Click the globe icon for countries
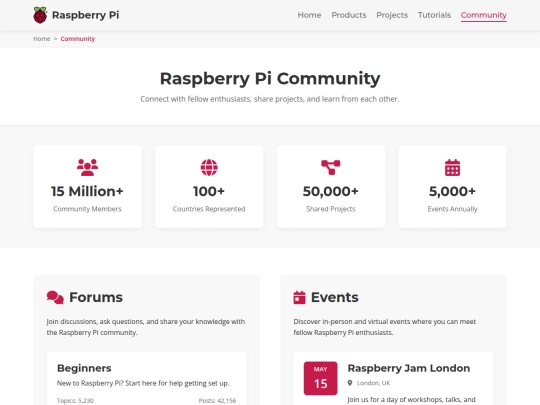540x405 pixels. click(x=209, y=167)
